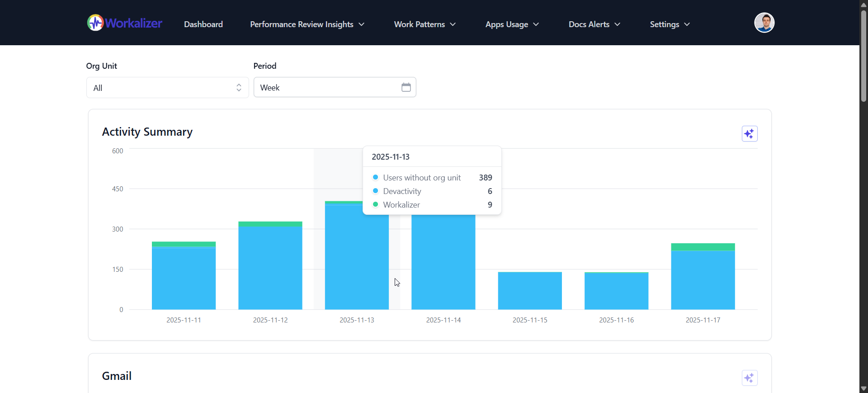The width and height of the screenshot is (868, 393).
Task: Click the scrollbar up arrow
Action: 863,5
